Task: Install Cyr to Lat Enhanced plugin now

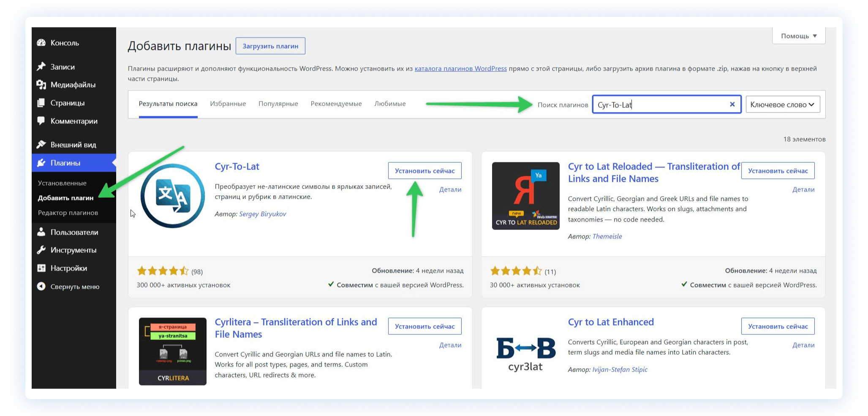Action: point(778,326)
